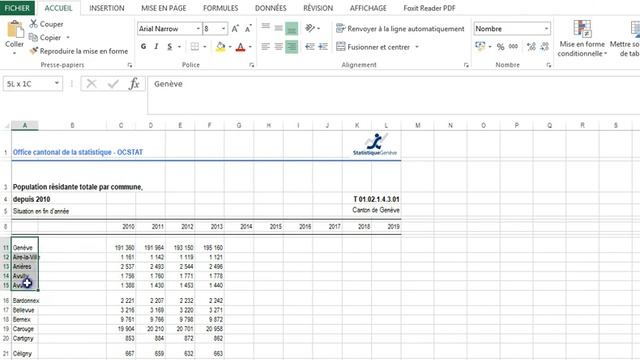Image resolution: width=640 pixels, height=360 pixels.
Task: Align text to vertical middle
Action: (x=278, y=28)
